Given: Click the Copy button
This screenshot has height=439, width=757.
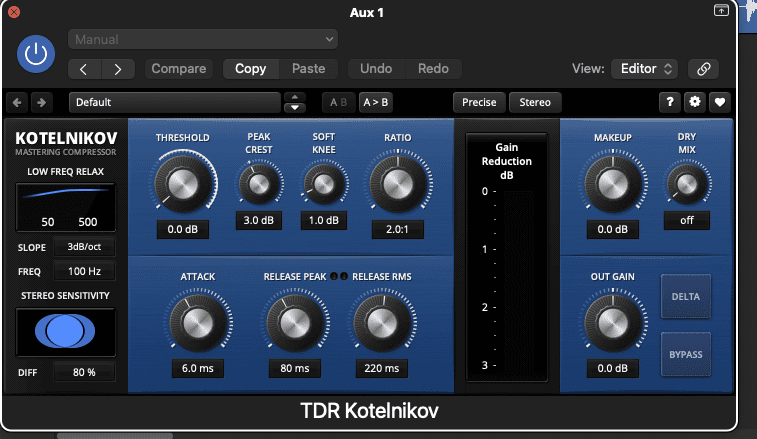Looking at the screenshot, I should (251, 69).
